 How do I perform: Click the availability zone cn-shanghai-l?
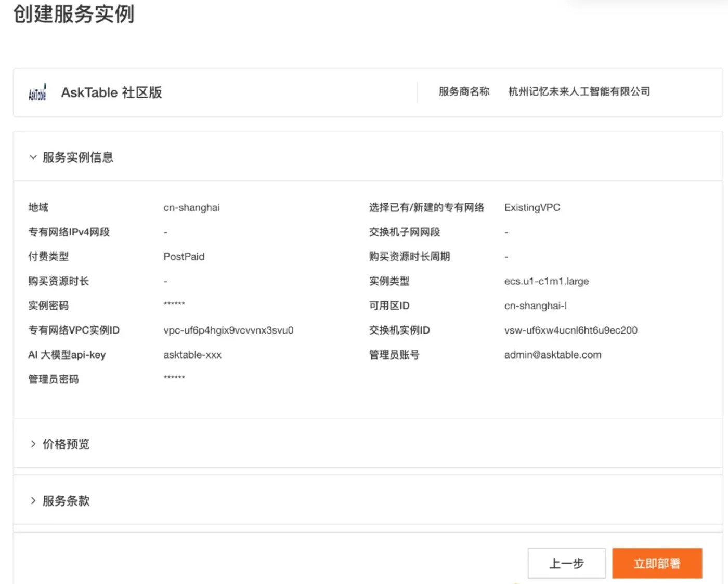tap(536, 306)
